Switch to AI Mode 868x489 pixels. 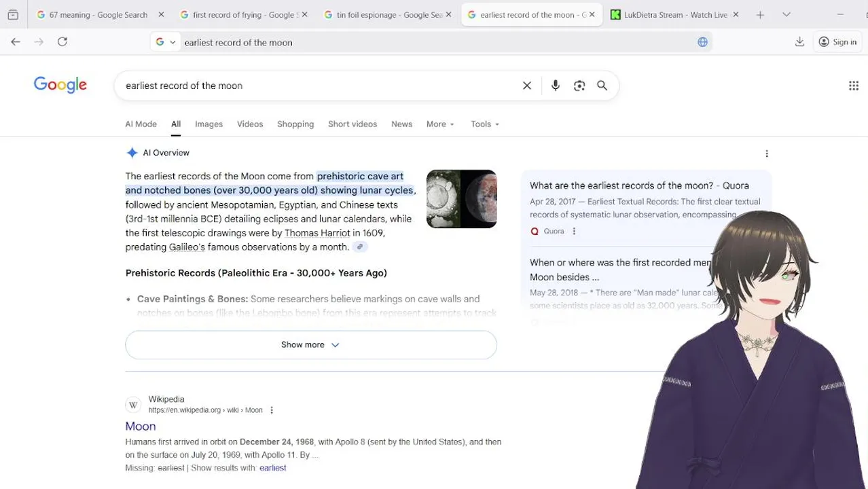141,124
